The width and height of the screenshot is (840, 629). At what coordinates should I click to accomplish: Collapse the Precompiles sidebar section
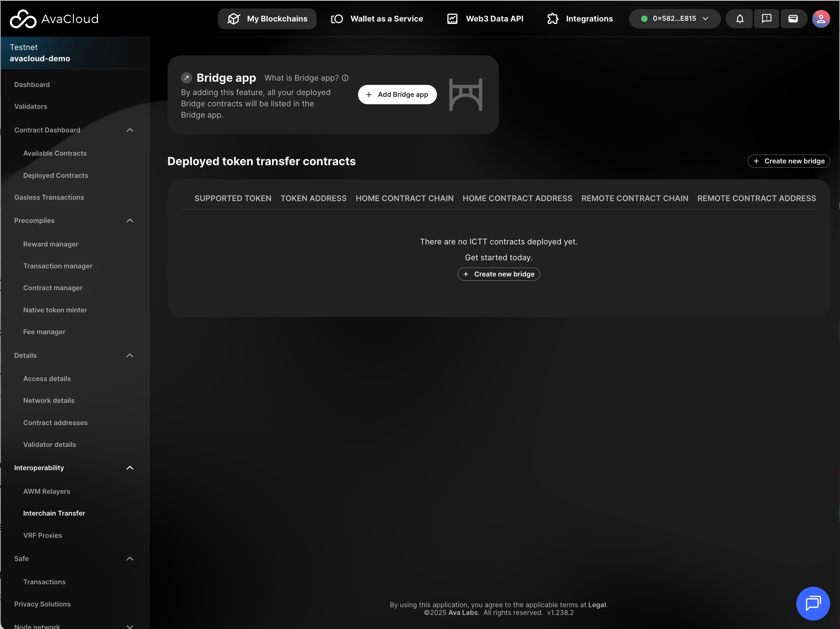(x=130, y=220)
